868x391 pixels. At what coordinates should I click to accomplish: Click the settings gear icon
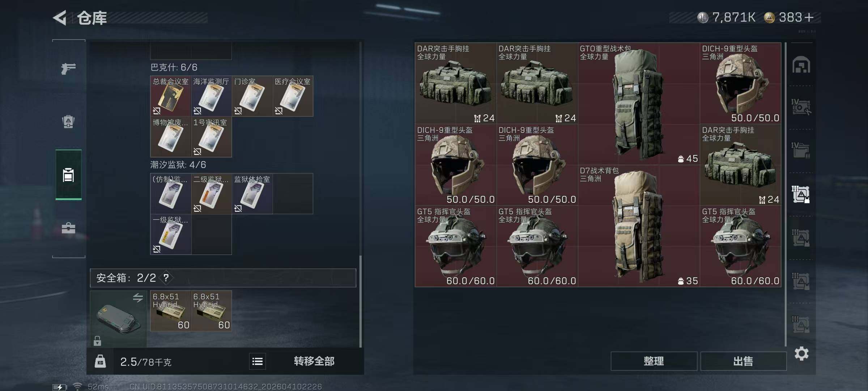(x=801, y=353)
